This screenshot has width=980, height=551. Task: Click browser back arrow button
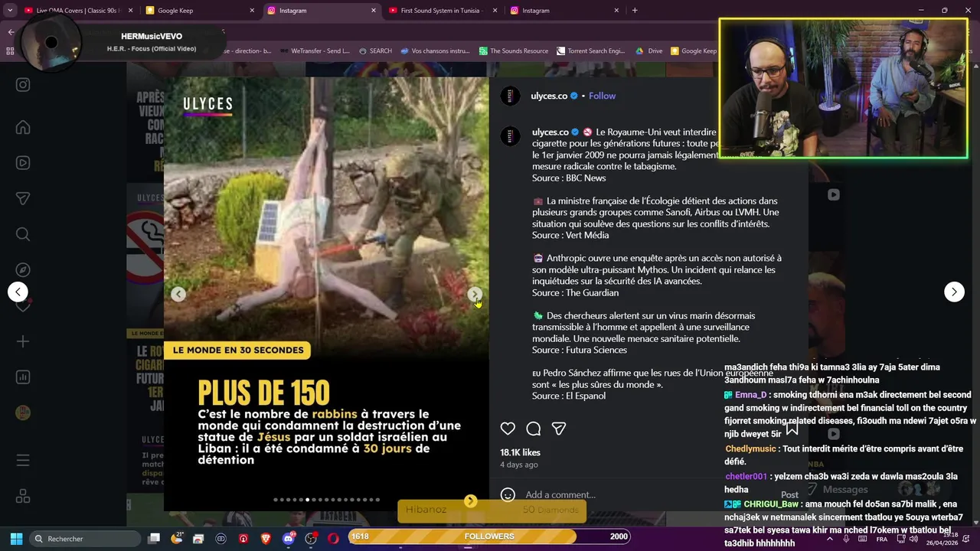pyautogui.click(x=11, y=32)
